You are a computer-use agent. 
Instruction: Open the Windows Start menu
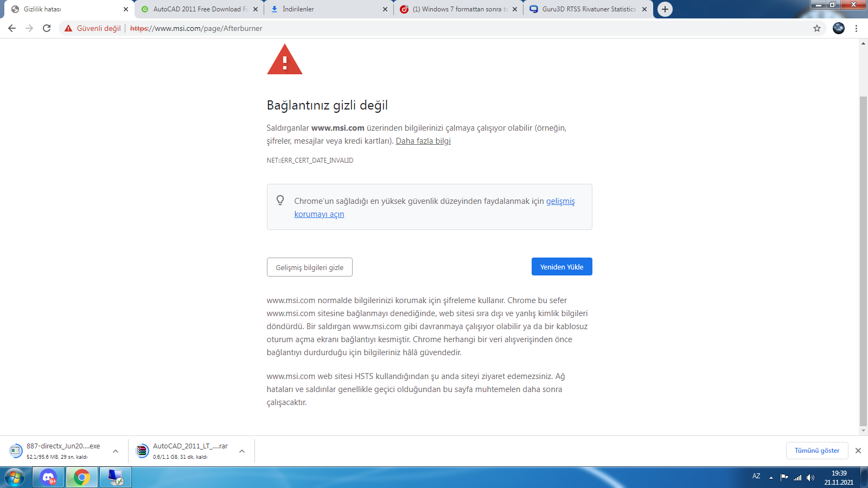pyautogui.click(x=15, y=478)
